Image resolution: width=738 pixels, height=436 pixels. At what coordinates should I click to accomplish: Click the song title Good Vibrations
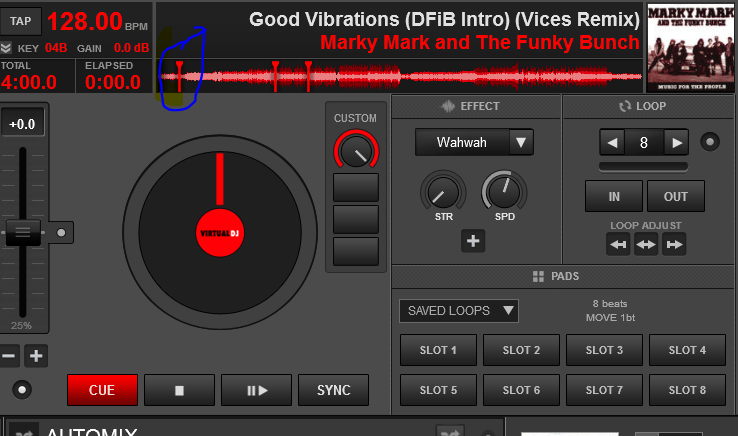point(444,20)
